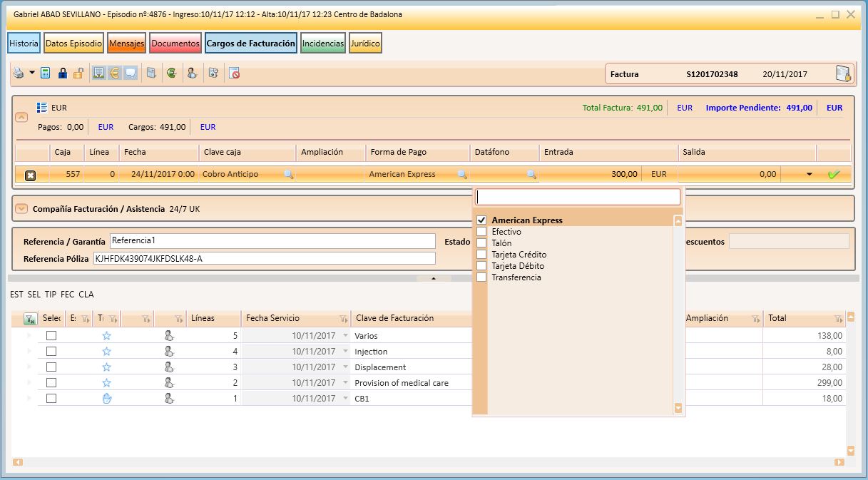Click the Clave caja column header
Screen dimensions: 868x480
(x=247, y=152)
